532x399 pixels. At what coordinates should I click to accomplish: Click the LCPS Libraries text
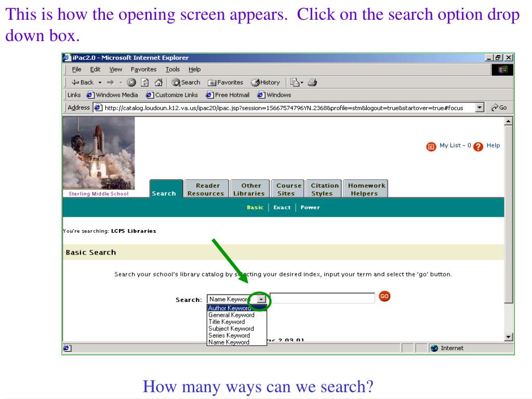(x=134, y=231)
